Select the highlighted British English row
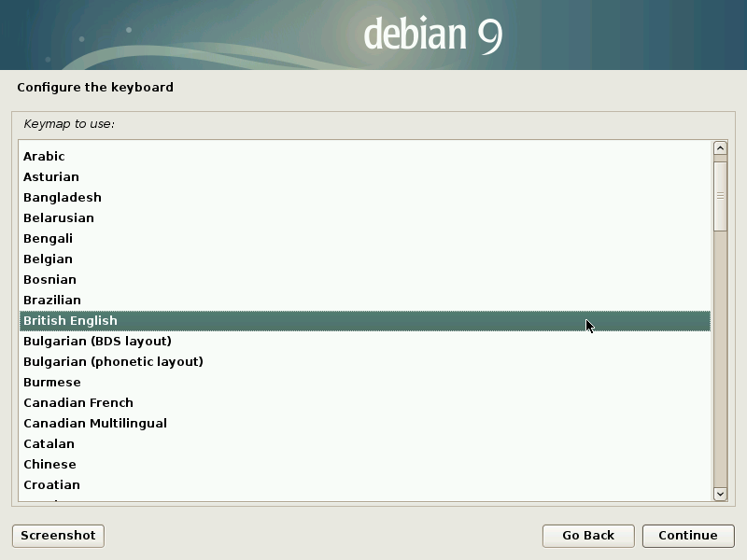 tap(365, 320)
